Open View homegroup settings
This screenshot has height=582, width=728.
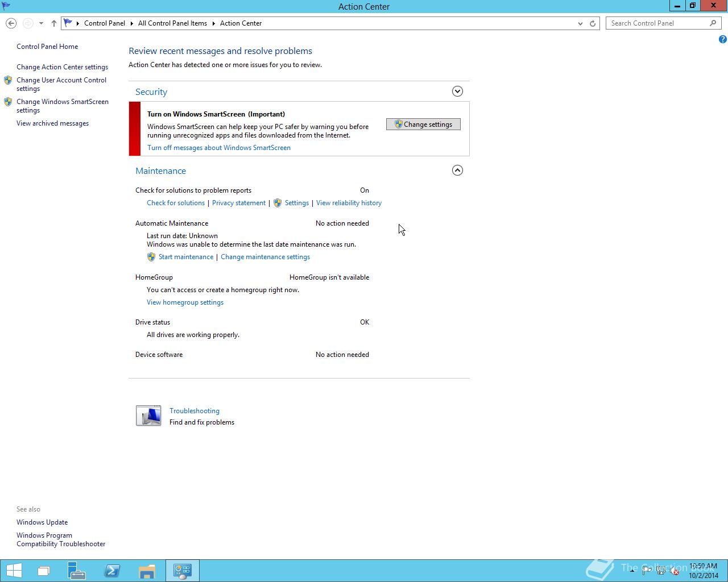pyautogui.click(x=185, y=302)
